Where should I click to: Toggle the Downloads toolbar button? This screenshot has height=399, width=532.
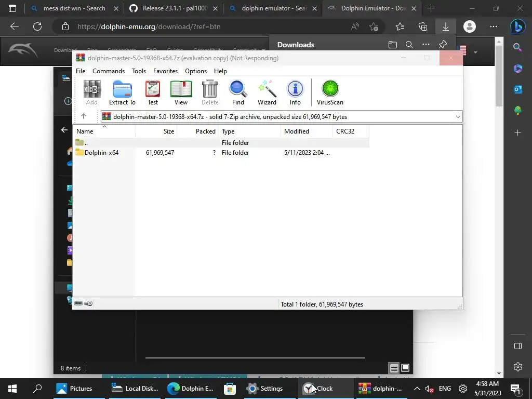coord(445,26)
